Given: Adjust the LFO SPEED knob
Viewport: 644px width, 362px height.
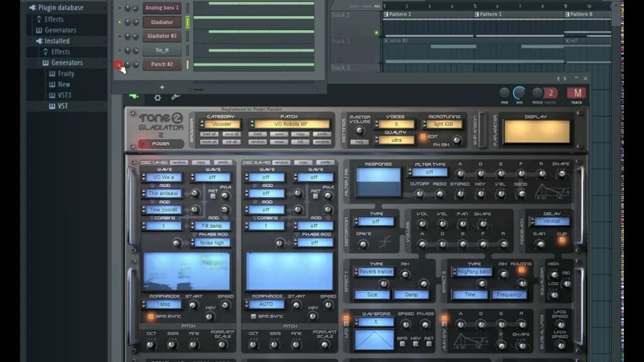Looking at the screenshot, I should pyautogui.click(x=406, y=324).
